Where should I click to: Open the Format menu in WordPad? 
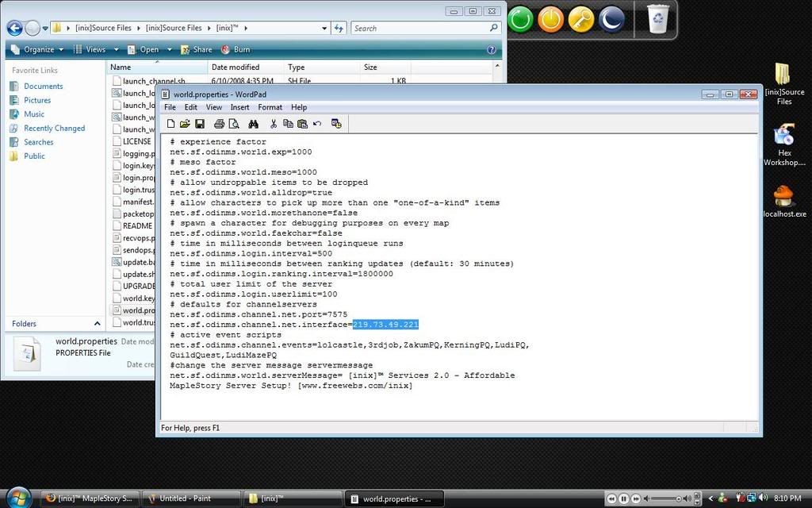270,107
